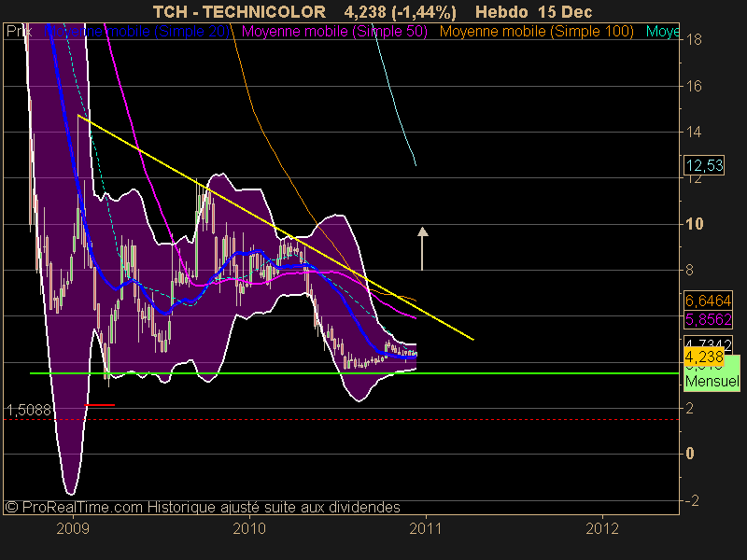The width and height of the screenshot is (747, 560).
Task: Click the 'Prix' legend label
Action: pyautogui.click(x=19, y=32)
